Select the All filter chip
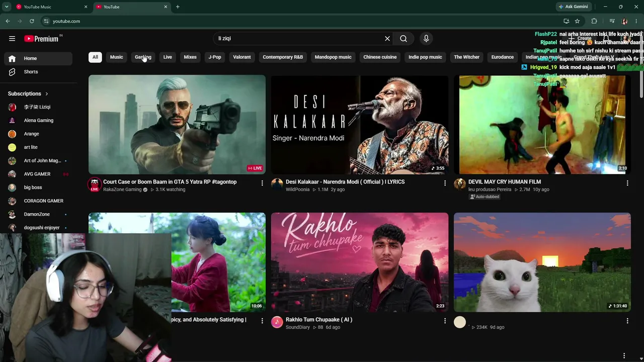This screenshot has height=362, width=644. 95,57
